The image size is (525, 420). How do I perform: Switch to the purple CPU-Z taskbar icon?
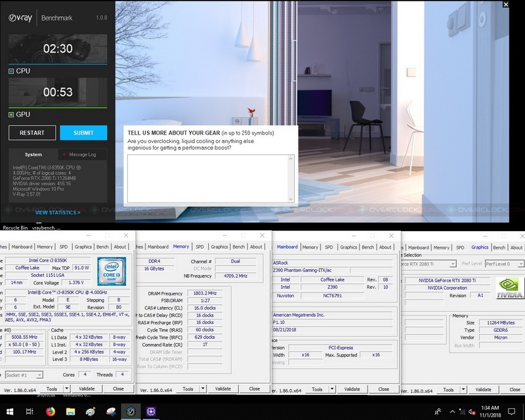point(151,411)
